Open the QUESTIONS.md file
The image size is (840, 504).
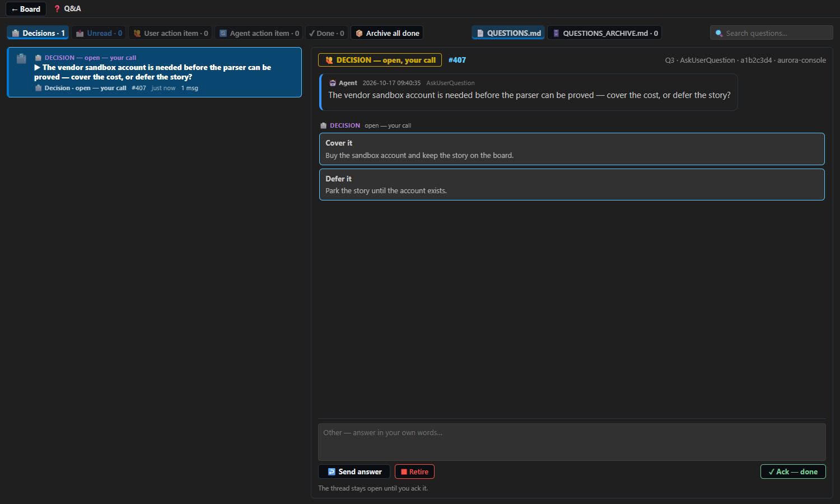point(508,33)
